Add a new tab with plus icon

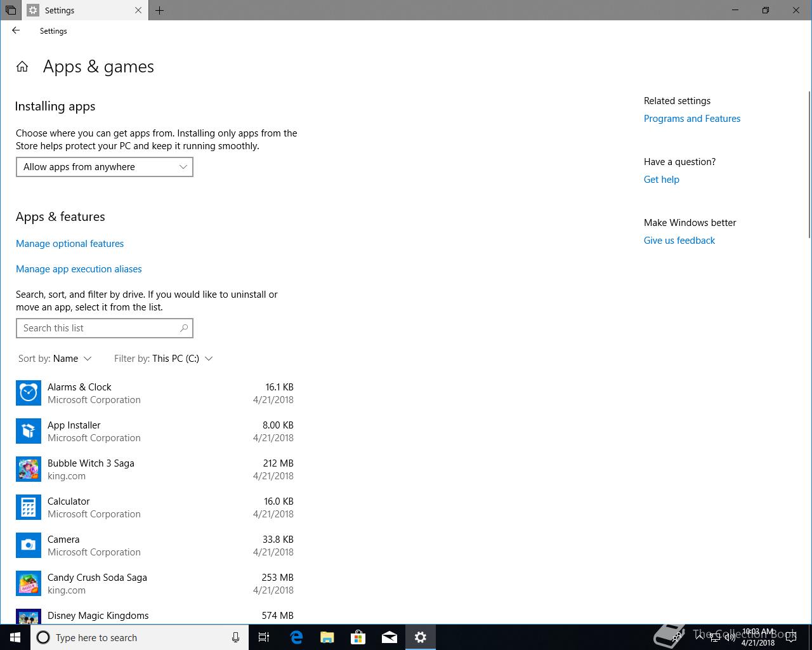coord(159,10)
